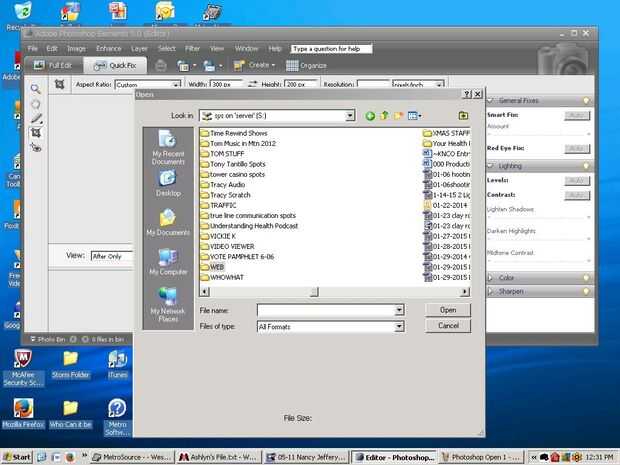Open My Recent Documents in places bar
Viewport: 620px width, 465px height.
click(168, 147)
